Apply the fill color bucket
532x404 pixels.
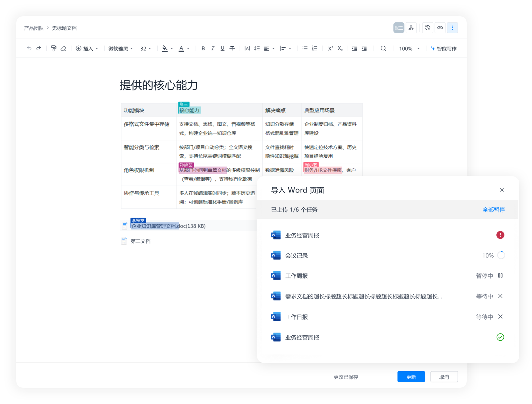point(165,48)
